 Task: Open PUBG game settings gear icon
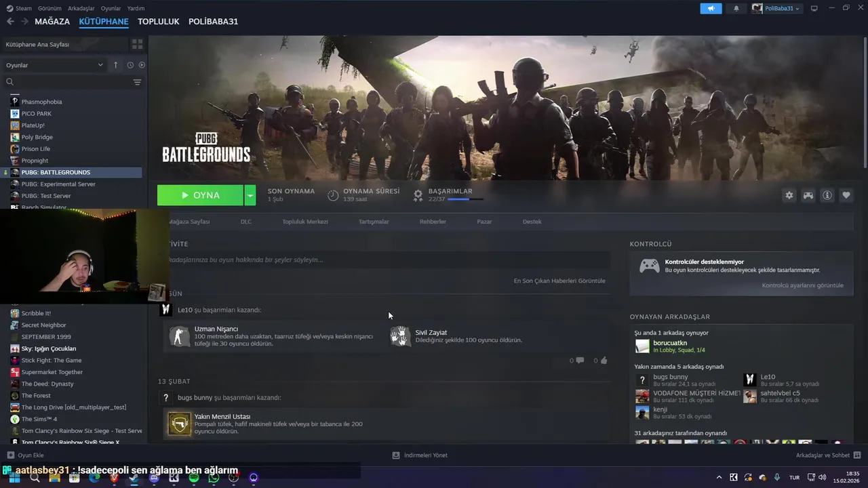789,195
